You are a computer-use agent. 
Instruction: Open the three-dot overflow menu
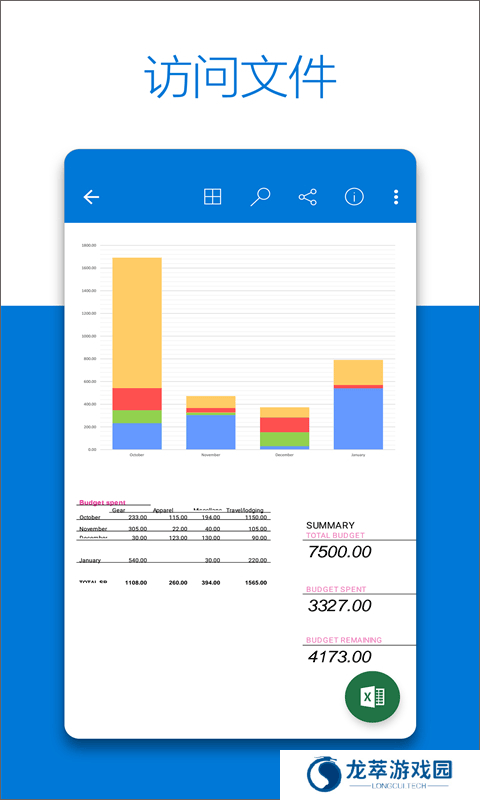pyautogui.click(x=396, y=197)
